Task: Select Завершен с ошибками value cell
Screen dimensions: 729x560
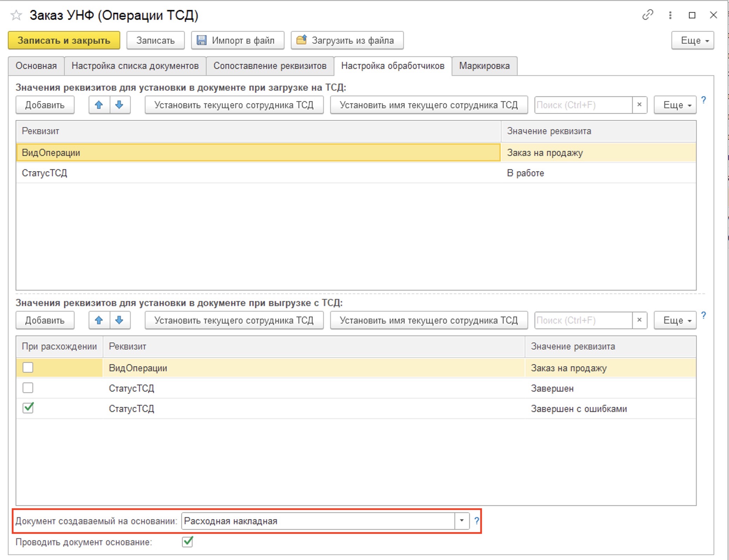Action: pos(610,408)
